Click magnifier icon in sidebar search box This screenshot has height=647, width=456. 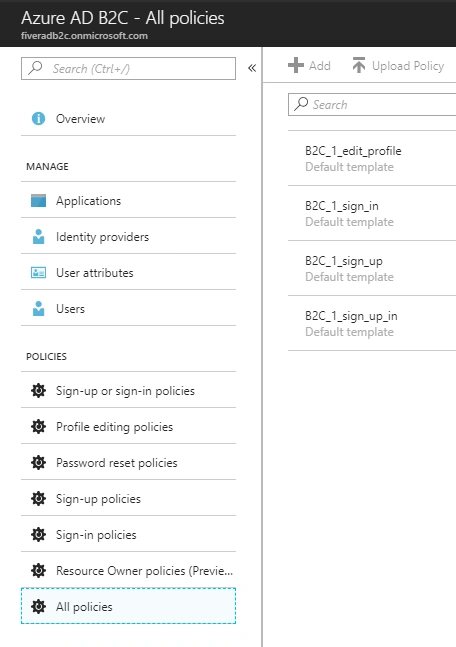pos(35,67)
